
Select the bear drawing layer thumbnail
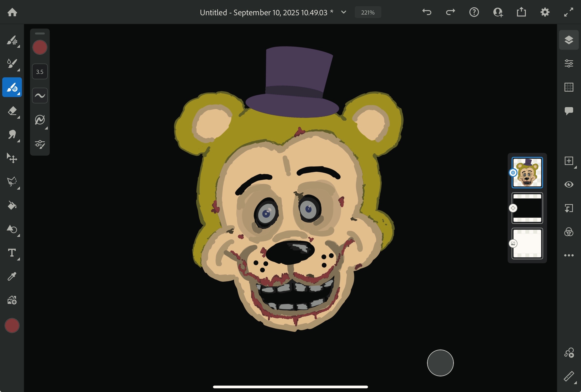click(x=527, y=173)
